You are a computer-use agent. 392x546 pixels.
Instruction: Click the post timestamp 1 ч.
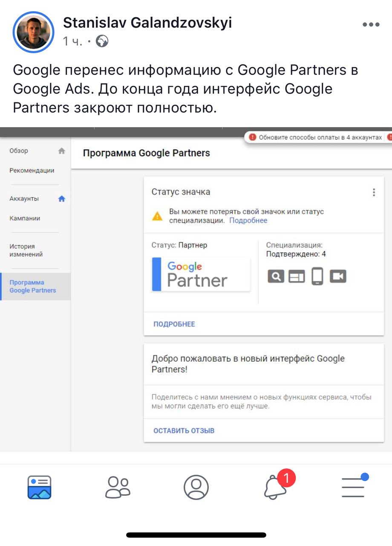72,41
